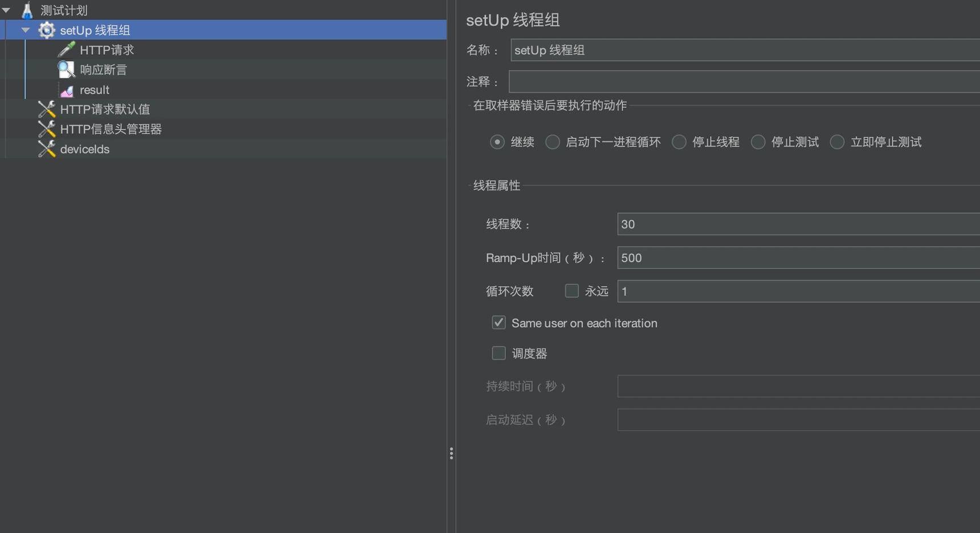Click the 名称 name input field
This screenshot has height=533, width=980.
pos(745,50)
